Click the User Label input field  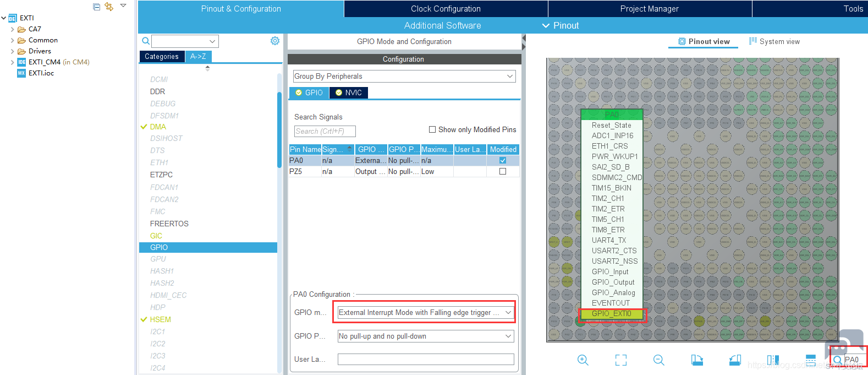point(425,359)
